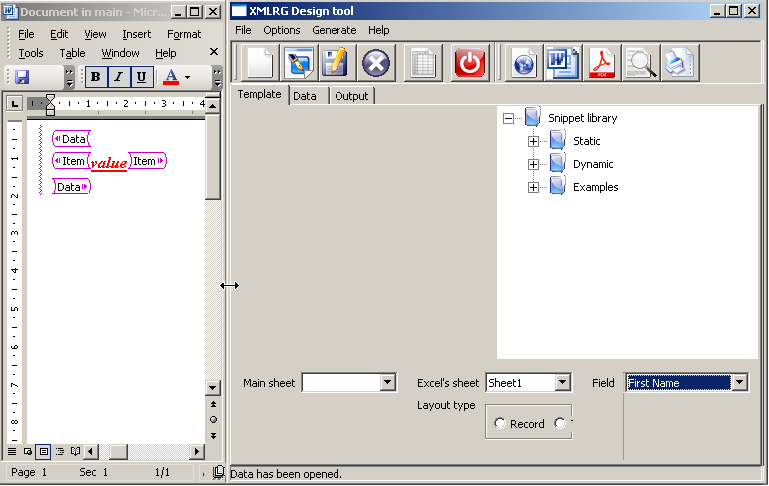Select the Dynamic tree item label

[x=593, y=164]
